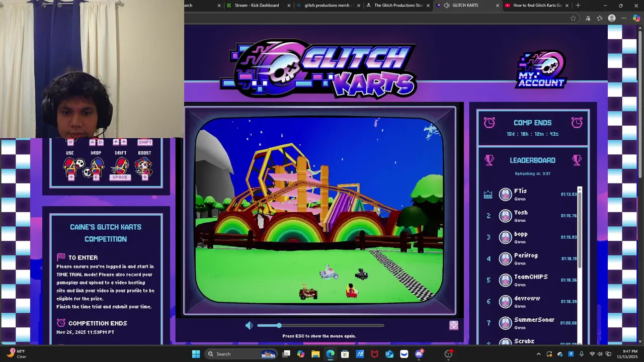Click the right alarm clock icon by Comp Ends
Image resolution: width=644 pixels, height=362 pixels.
tap(577, 122)
